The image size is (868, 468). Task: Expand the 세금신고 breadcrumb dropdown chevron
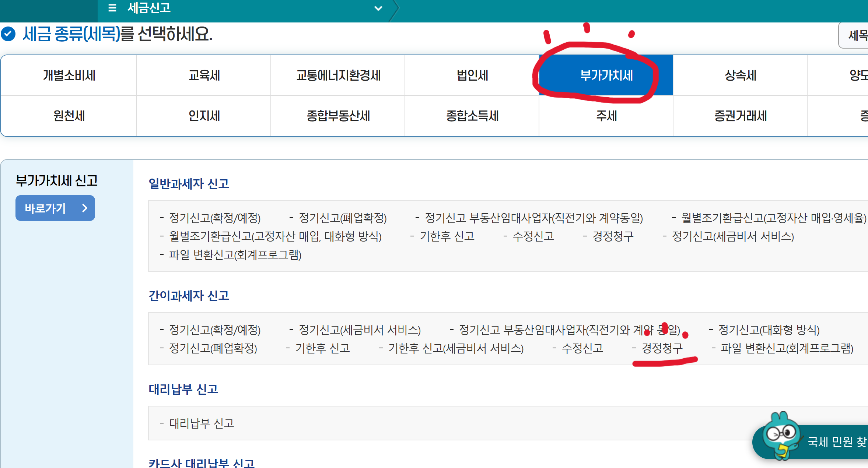(x=378, y=8)
